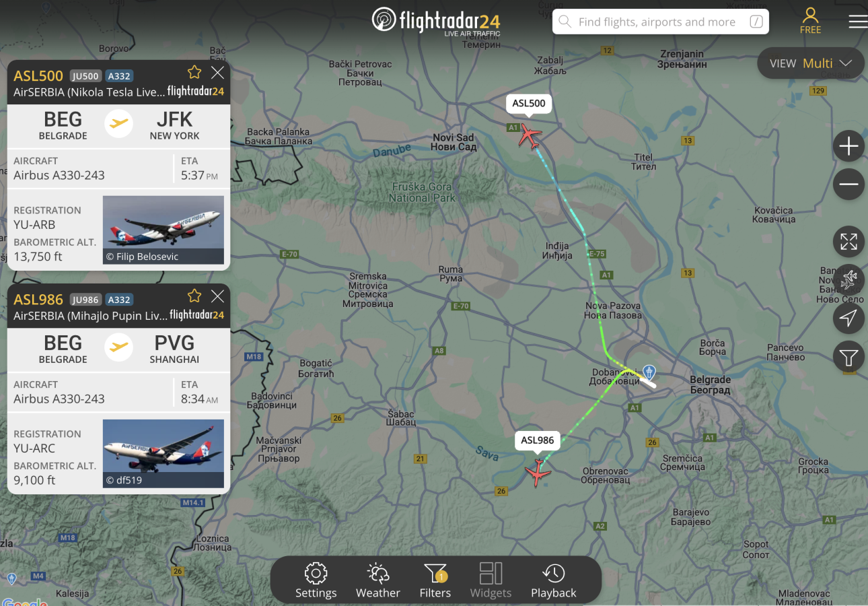Toggle favorite star for ASL986

[194, 296]
